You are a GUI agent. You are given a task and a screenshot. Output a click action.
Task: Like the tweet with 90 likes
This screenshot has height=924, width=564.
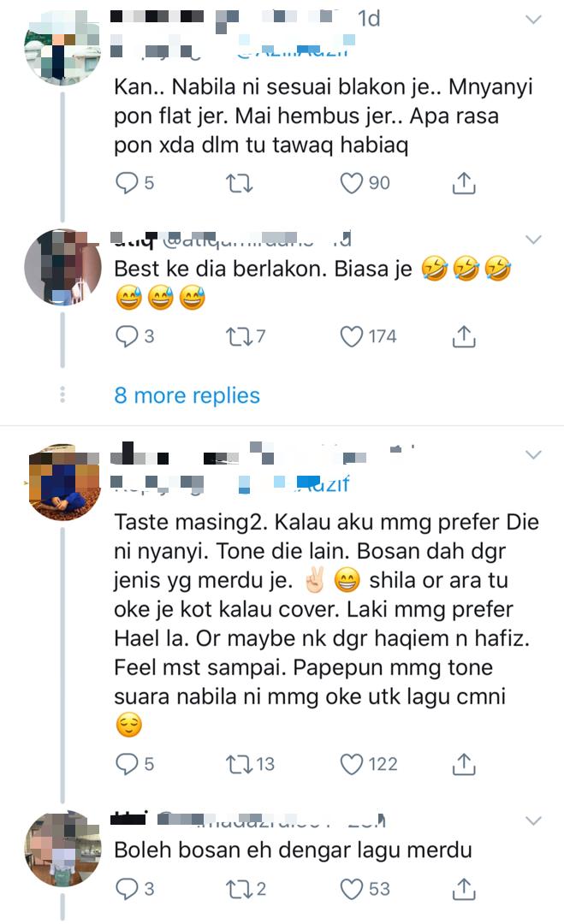pos(352,182)
